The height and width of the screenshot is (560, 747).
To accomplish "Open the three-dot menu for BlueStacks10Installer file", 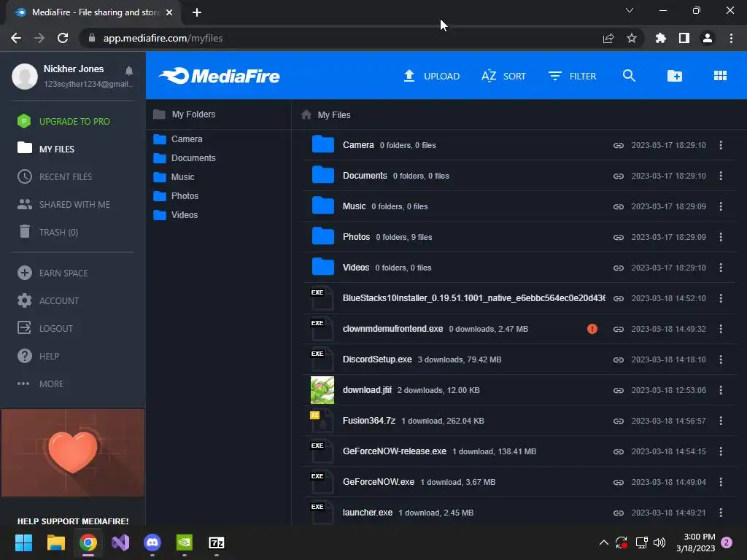I will 721,298.
